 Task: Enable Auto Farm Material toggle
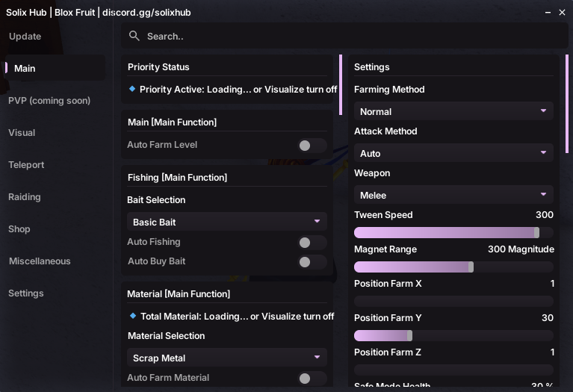pyautogui.click(x=312, y=378)
